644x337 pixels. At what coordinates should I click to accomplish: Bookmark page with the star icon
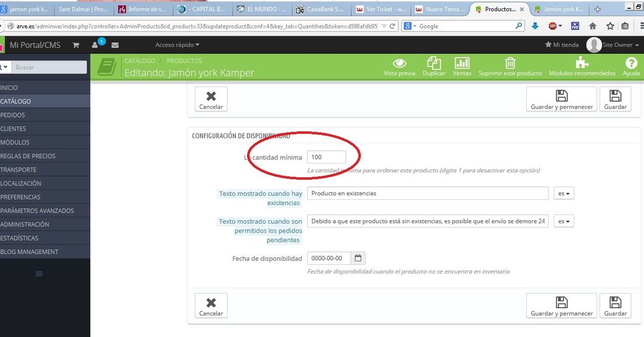coord(610,26)
